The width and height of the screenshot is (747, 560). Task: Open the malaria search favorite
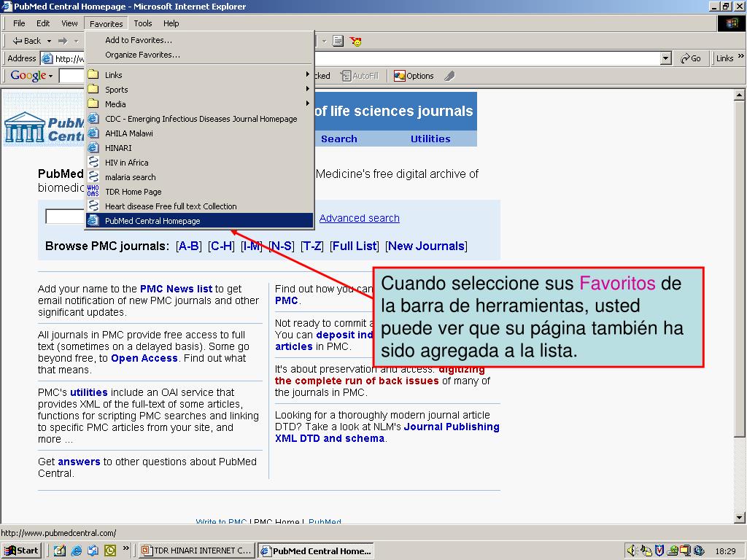coord(200,177)
